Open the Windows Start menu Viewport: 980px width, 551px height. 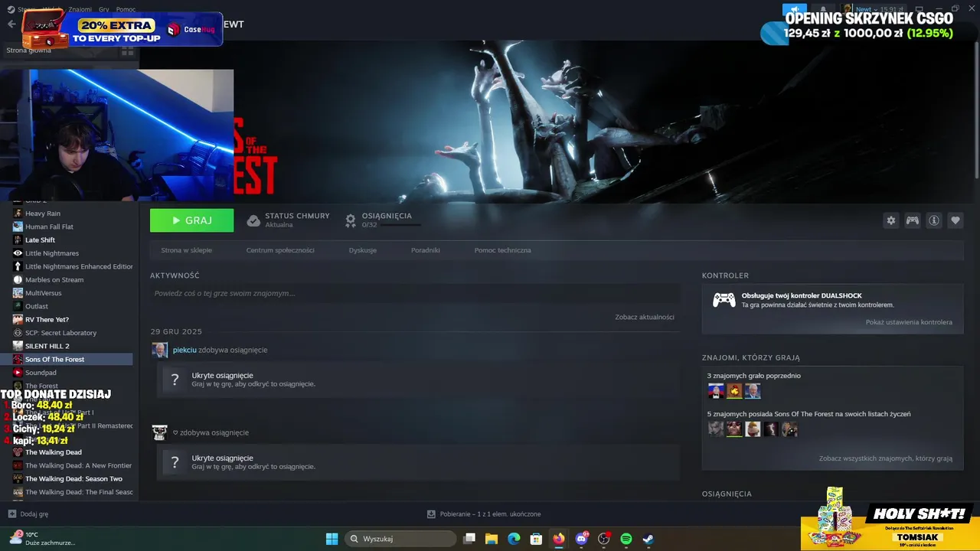[x=332, y=539]
